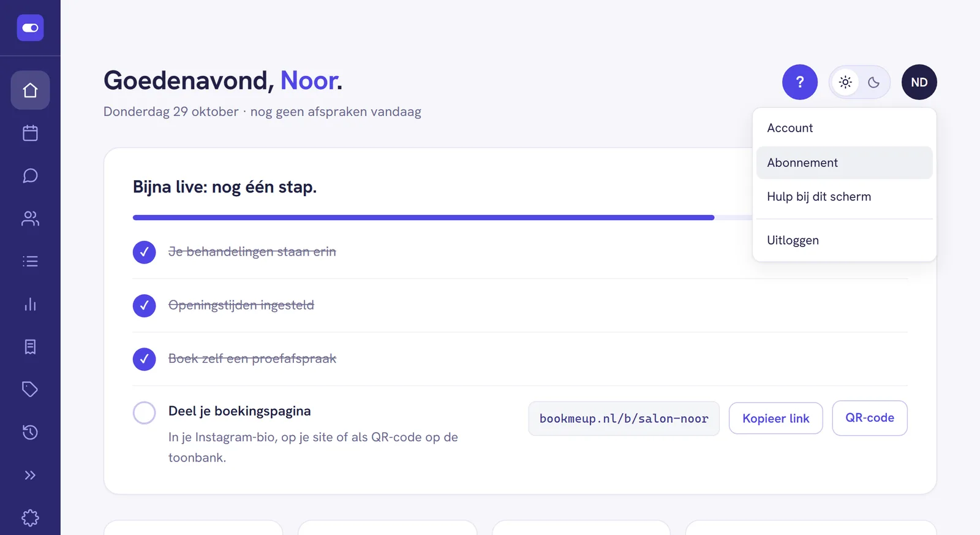
Task: Click the name 'Noor' in the greeting
Action: tap(309, 80)
